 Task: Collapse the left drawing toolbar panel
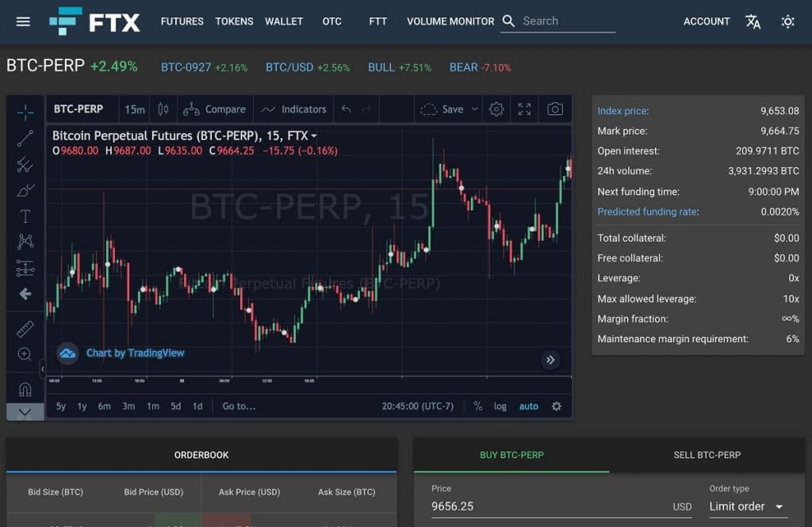pyautogui.click(x=43, y=369)
